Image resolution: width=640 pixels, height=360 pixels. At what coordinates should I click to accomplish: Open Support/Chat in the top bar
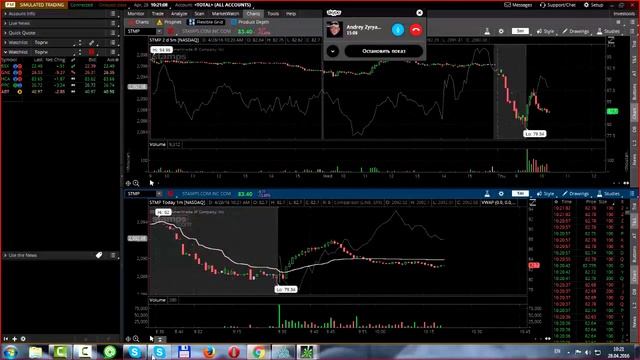(x=558, y=5)
